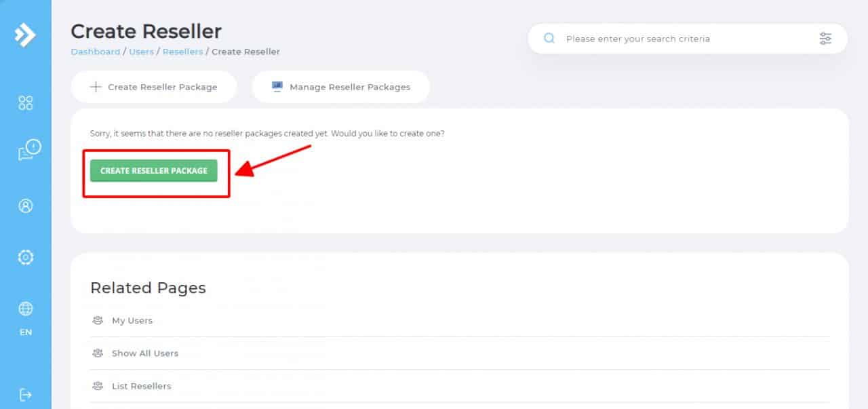Open the dashboard grid icon in sidebar

pos(26,102)
